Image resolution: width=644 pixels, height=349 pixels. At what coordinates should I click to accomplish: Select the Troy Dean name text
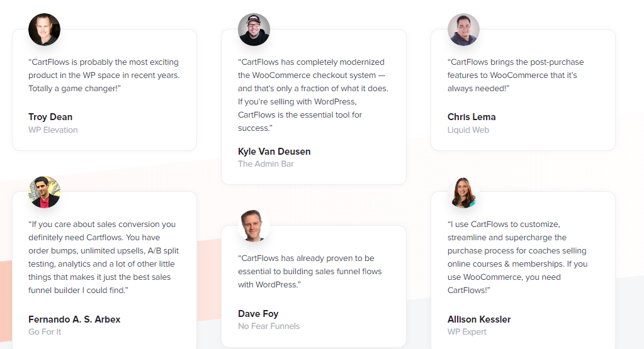50,117
